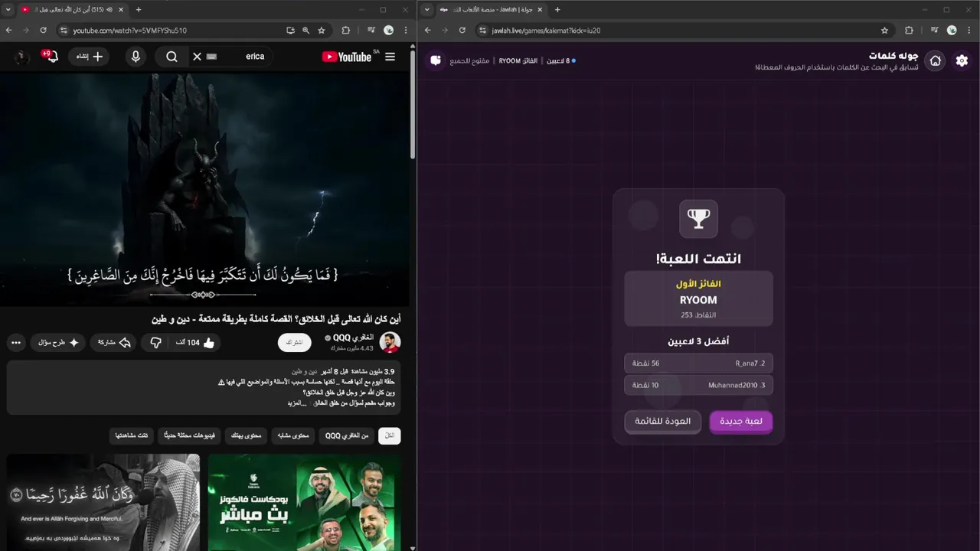Image resolution: width=980 pixels, height=551 pixels.
Task: Clear YouTube search box with X
Action: [x=197, y=57]
